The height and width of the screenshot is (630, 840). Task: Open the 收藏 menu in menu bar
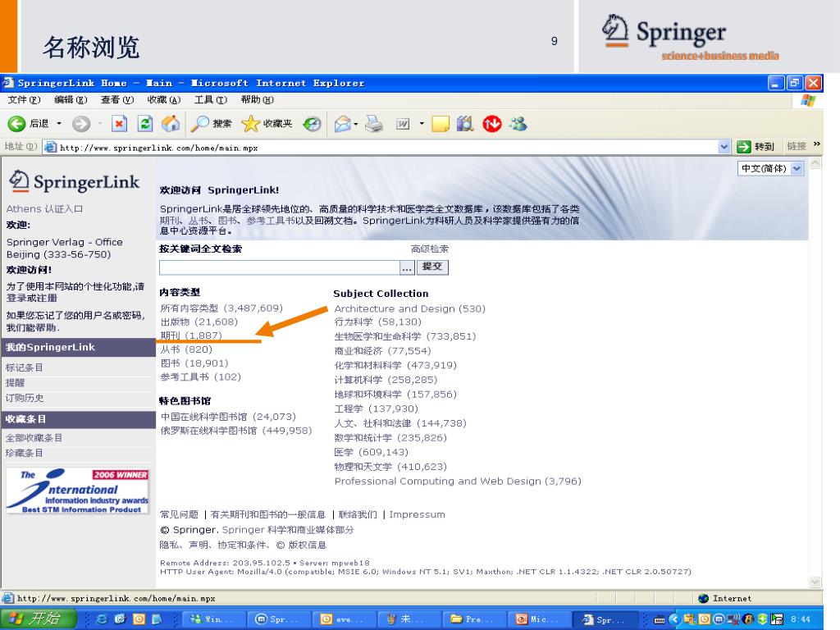163,100
